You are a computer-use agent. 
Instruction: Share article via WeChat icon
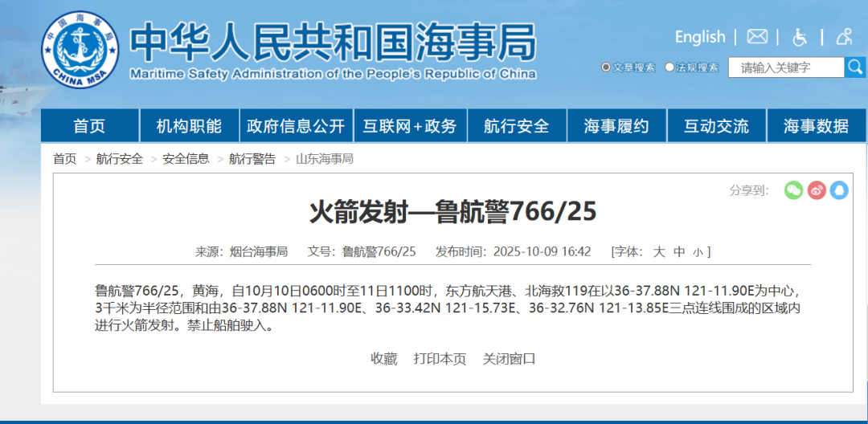pos(794,190)
